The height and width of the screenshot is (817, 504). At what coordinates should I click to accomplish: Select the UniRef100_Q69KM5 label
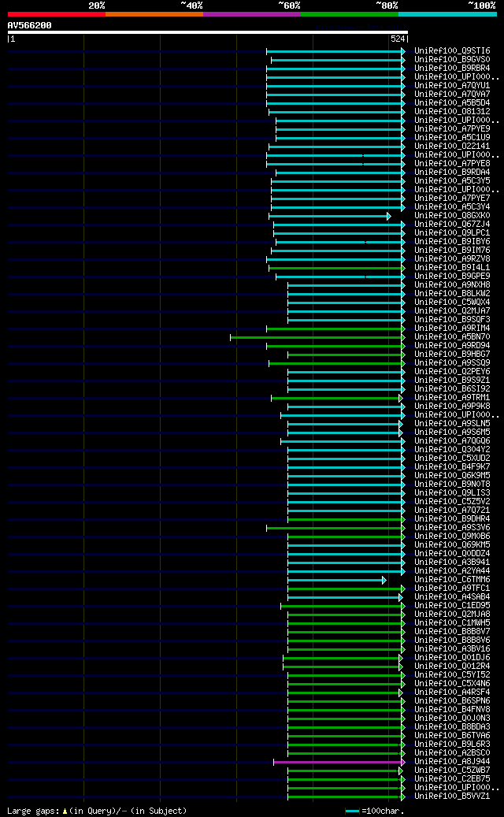(x=452, y=545)
